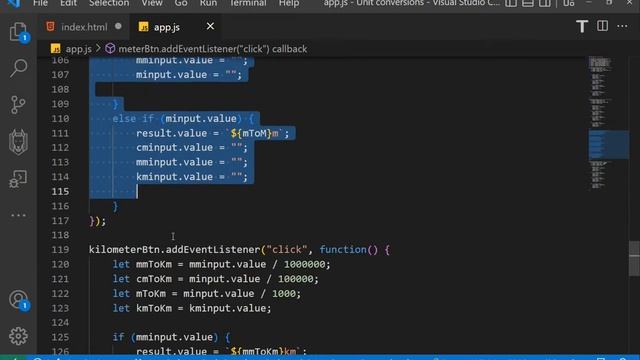This screenshot has height=360, width=640.
Task: Click 'cminput.value' on line 112
Action: click(174, 148)
